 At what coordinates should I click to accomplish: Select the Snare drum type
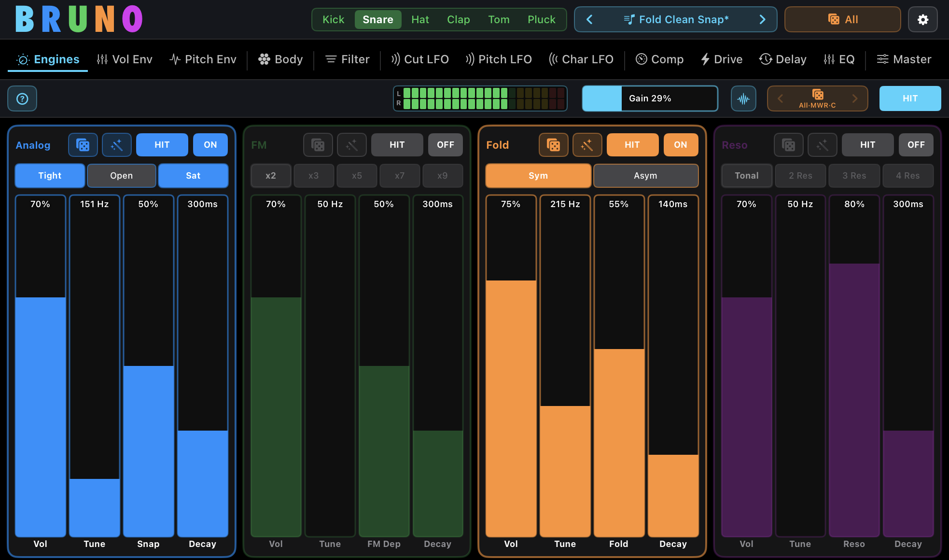[x=378, y=20]
